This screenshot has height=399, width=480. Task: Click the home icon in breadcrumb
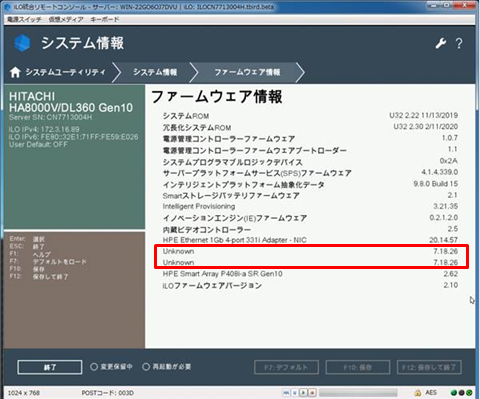15,72
